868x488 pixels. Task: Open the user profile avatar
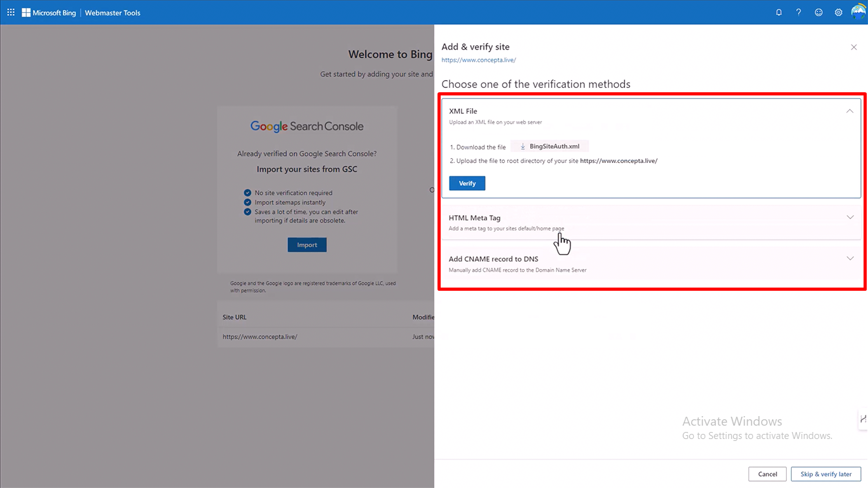tap(858, 12)
